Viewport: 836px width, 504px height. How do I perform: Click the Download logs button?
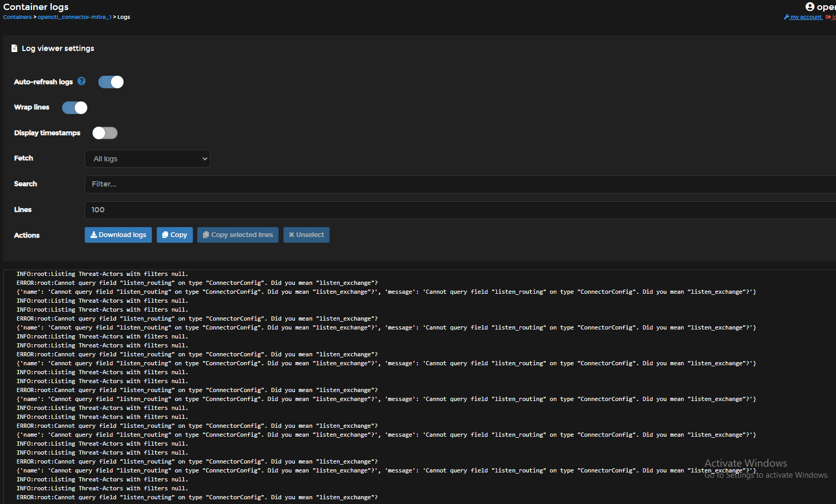118,235
